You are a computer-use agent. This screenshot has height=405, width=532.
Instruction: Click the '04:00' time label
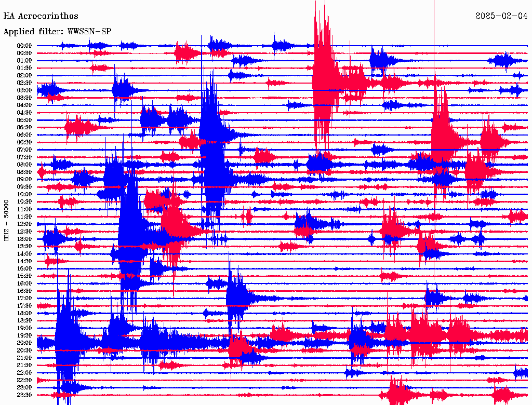tap(24, 105)
